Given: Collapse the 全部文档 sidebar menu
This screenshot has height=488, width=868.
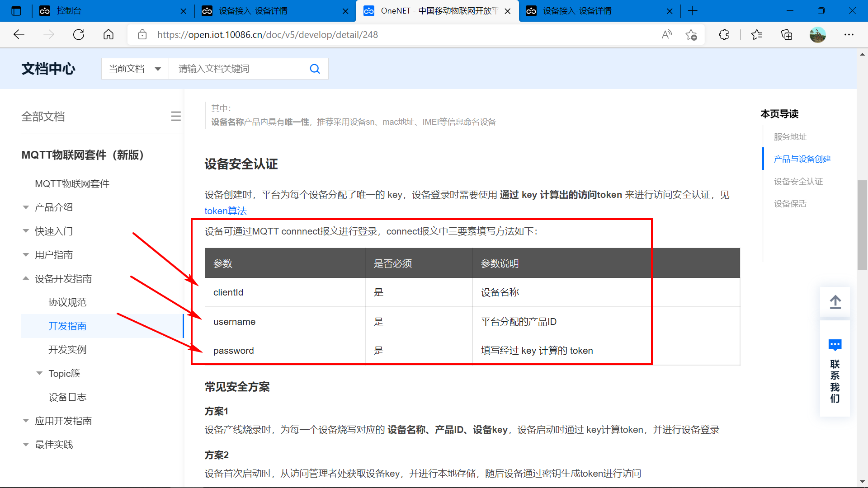Looking at the screenshot, I should click(176, 117).
